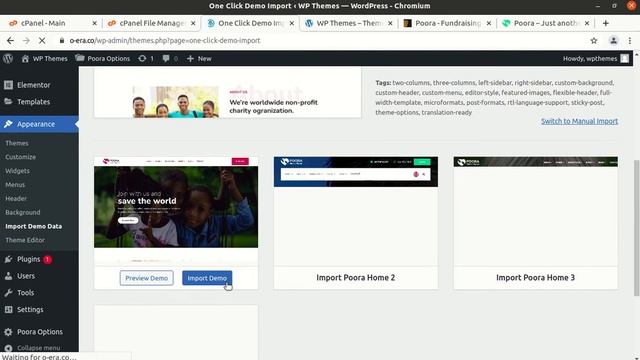Click the Users person icon
The height and width of the screenshot is (360, 640).
click(8, 276)
